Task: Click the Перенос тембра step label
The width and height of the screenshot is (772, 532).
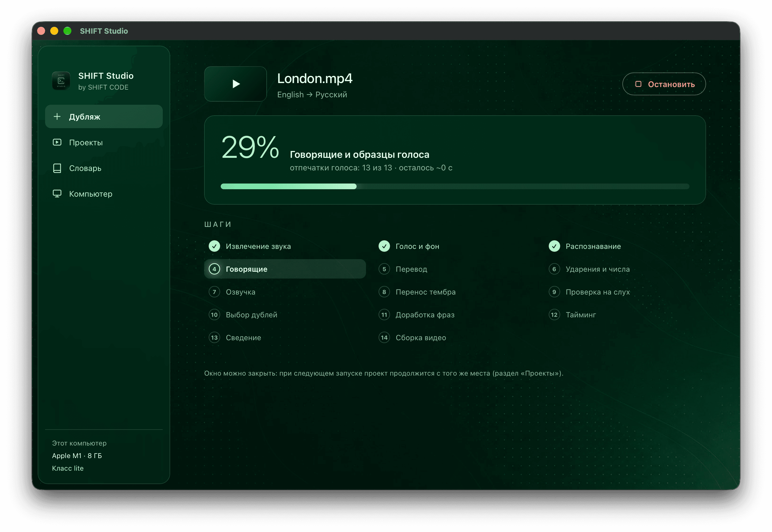Action: tap(425, 292)
